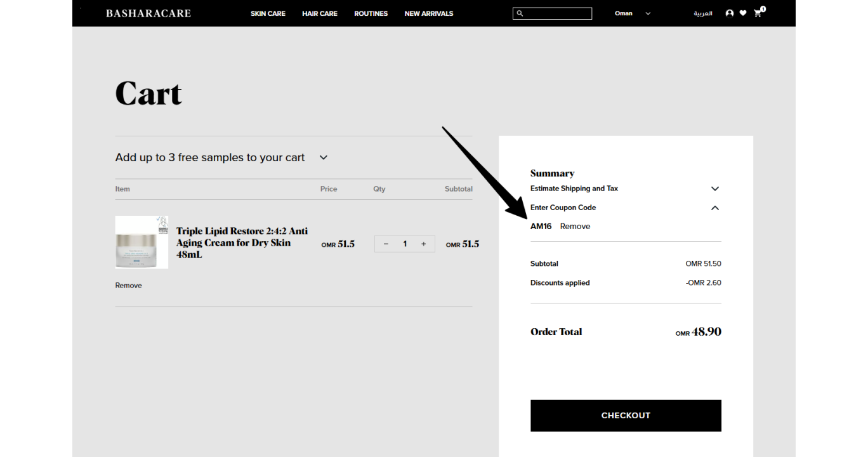Open Triple Lipid Restore product title

(242, 242)
